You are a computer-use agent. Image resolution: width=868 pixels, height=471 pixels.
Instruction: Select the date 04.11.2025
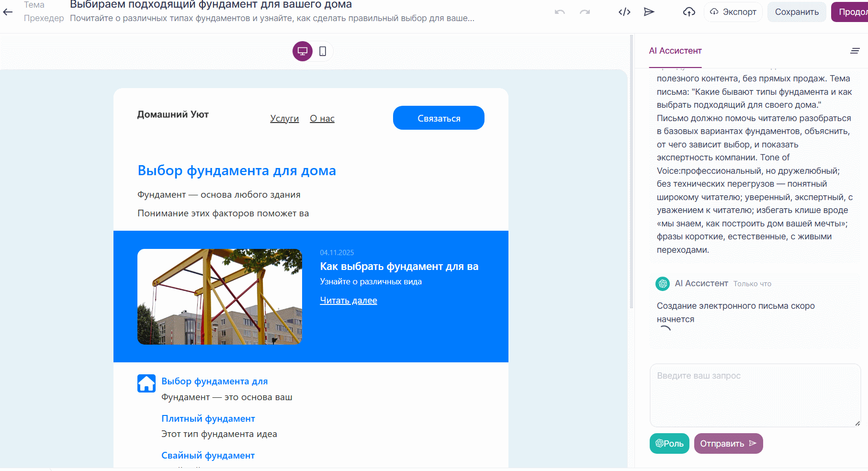pos(337,252)
